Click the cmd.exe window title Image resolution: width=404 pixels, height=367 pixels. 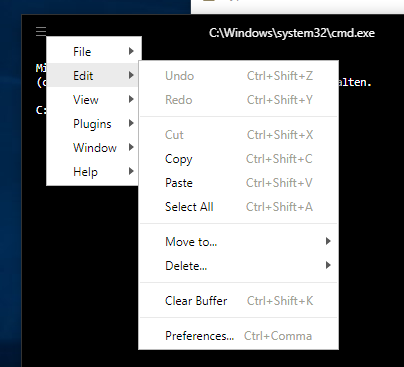pyautogui.click(x=292, y=33)
